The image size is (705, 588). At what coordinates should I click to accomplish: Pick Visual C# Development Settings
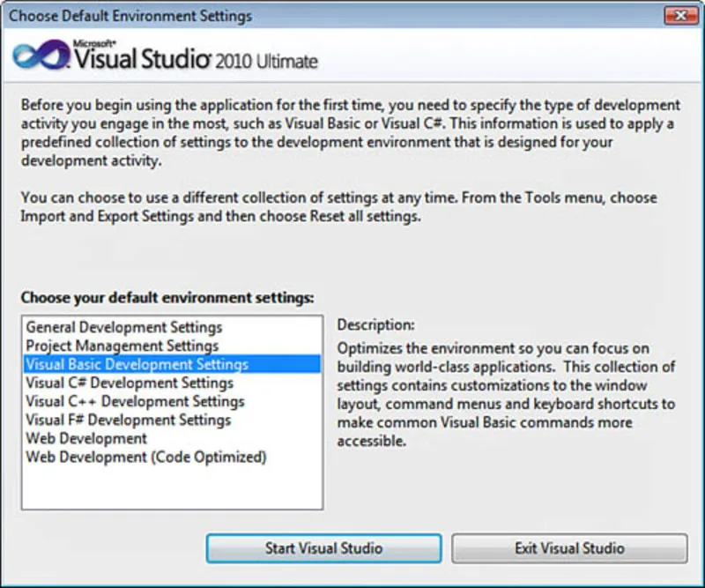[172, 383]
